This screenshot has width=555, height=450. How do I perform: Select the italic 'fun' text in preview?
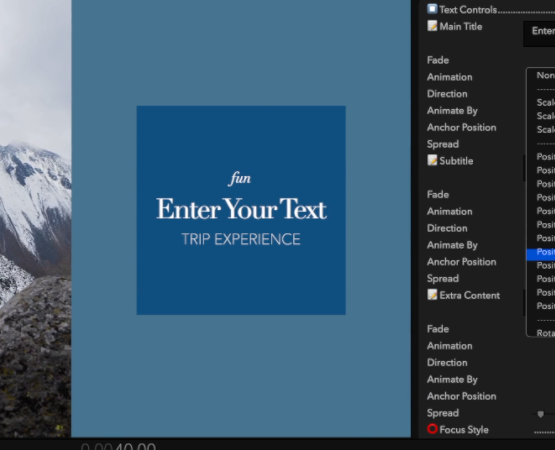pos(240,178)
